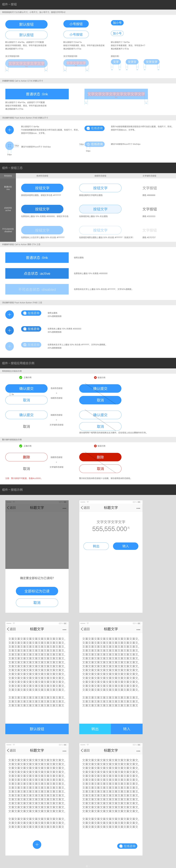176x868 pixels.
Task: Tap blue 转入 half of the bottom bar
Action: [127, 729]
